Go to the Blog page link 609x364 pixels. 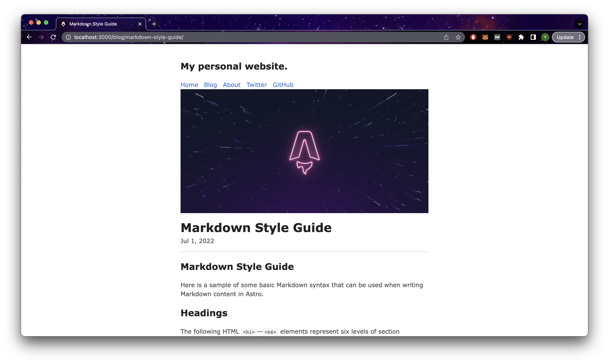coord(210,85)
